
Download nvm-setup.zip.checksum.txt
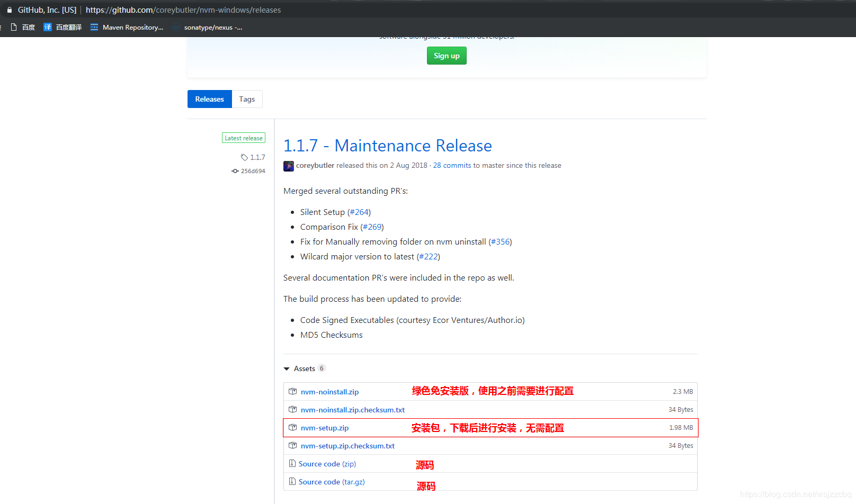(347, 445)
